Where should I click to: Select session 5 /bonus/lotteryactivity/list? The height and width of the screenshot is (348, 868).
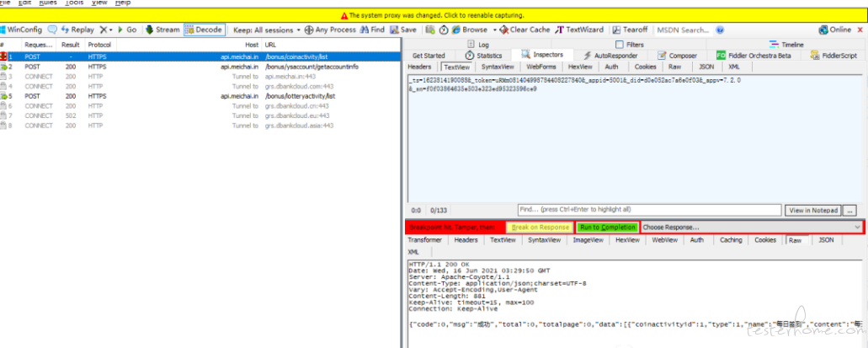[200, 96]
